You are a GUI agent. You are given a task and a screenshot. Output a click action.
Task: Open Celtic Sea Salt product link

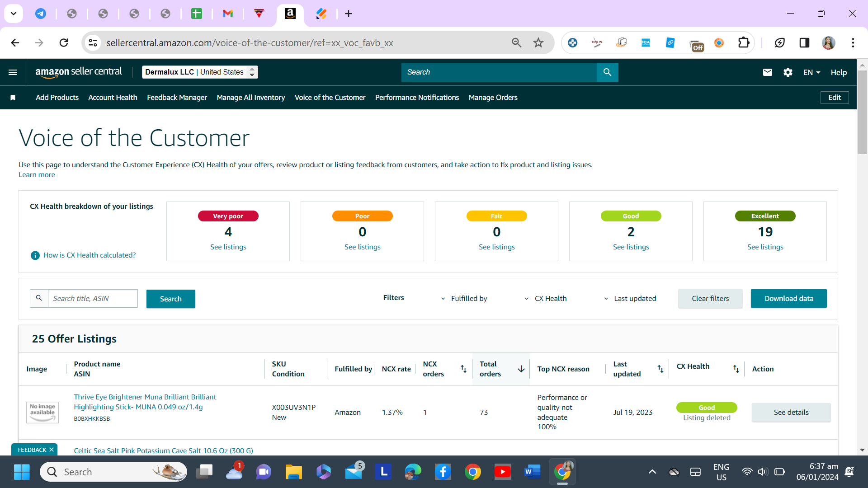[x=163, y=451]
